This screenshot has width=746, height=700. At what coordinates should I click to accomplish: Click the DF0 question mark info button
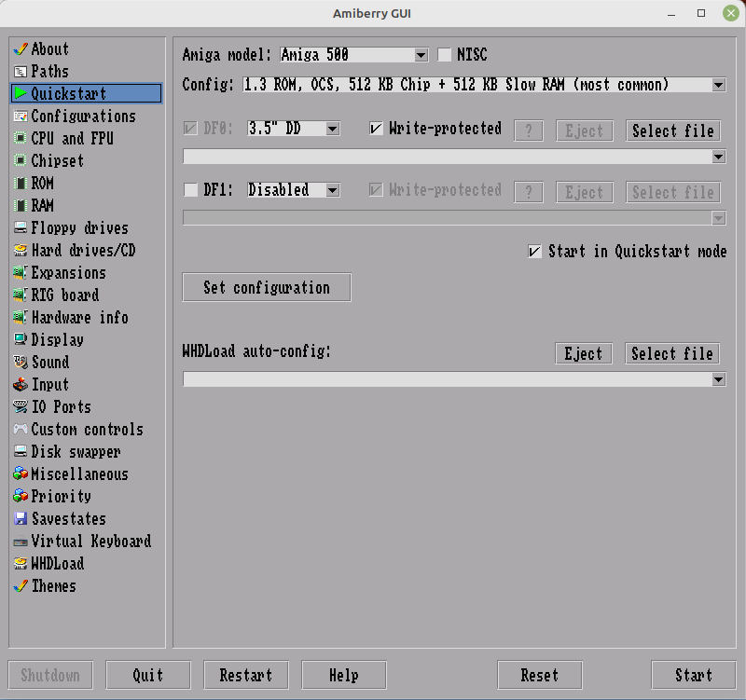click(529, 130)
